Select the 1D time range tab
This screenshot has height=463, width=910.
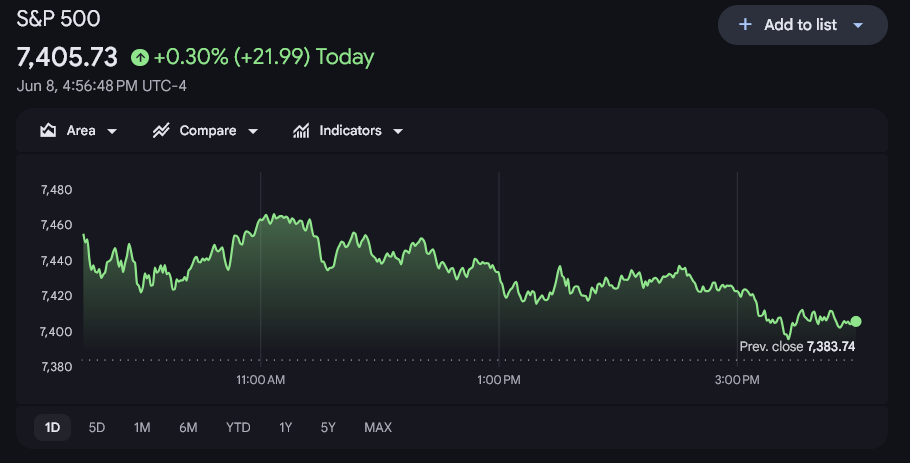pos(52,428)
